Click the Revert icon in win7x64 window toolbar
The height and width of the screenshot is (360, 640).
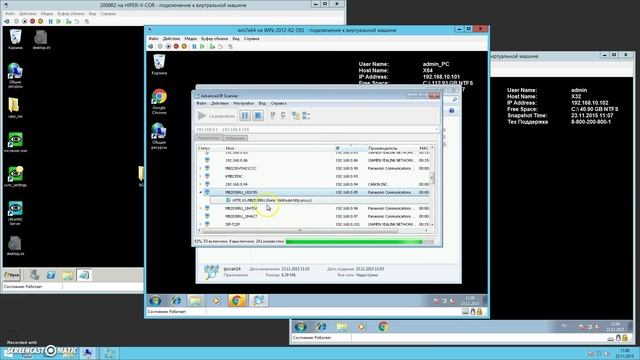coord(220,47)
